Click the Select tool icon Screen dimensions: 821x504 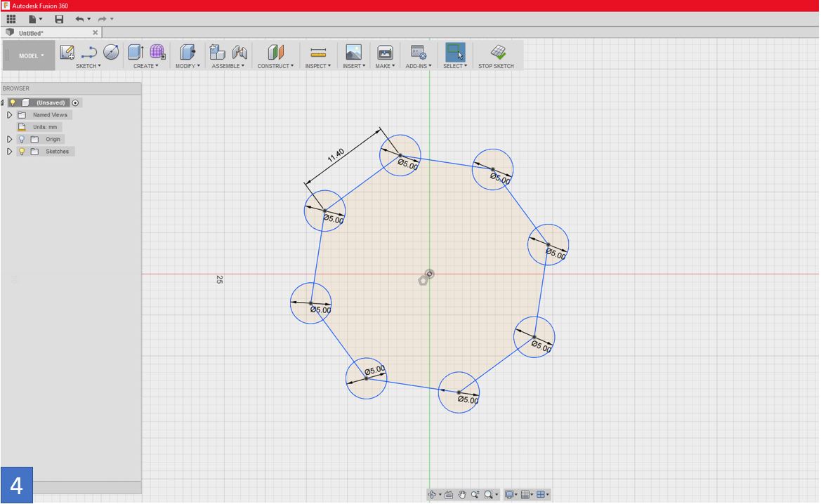(455, 52)
